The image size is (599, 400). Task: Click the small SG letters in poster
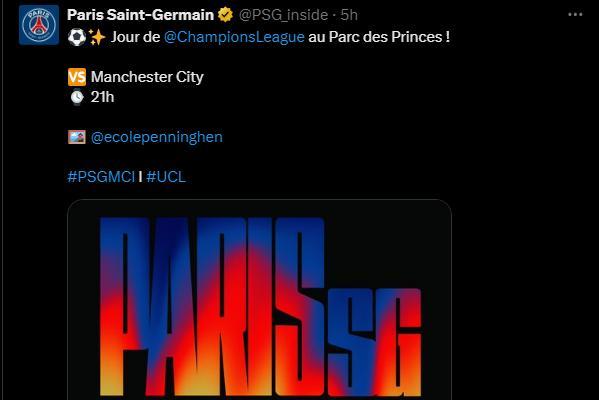click(374, 342)
